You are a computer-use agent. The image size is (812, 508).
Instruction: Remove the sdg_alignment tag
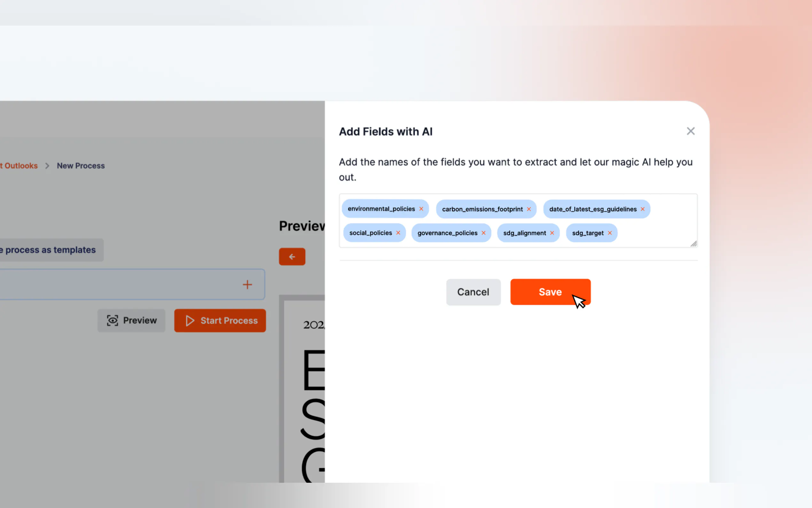[552, 233]
